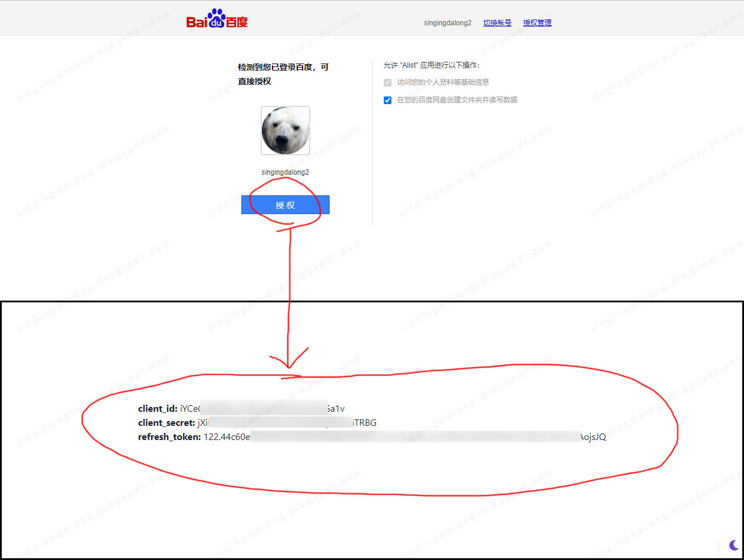Uncheck 在您的百度网盘创建文件夹并读写数据 checkbox
The width and height of the screenshot is (744, 560).
[x=387, y=100]
